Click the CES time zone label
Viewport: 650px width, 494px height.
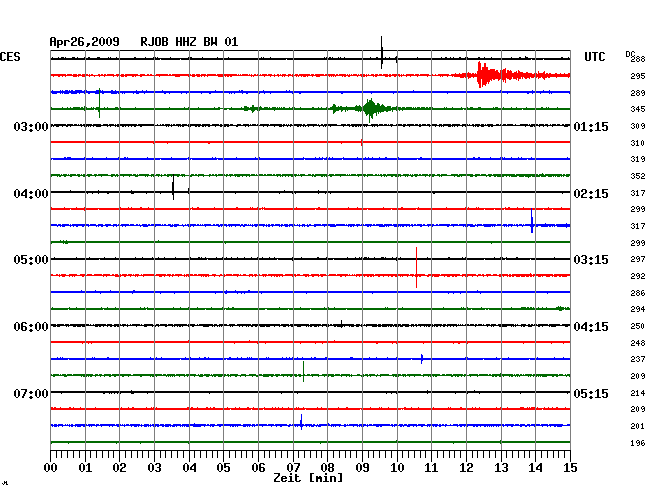coord(10,57)
